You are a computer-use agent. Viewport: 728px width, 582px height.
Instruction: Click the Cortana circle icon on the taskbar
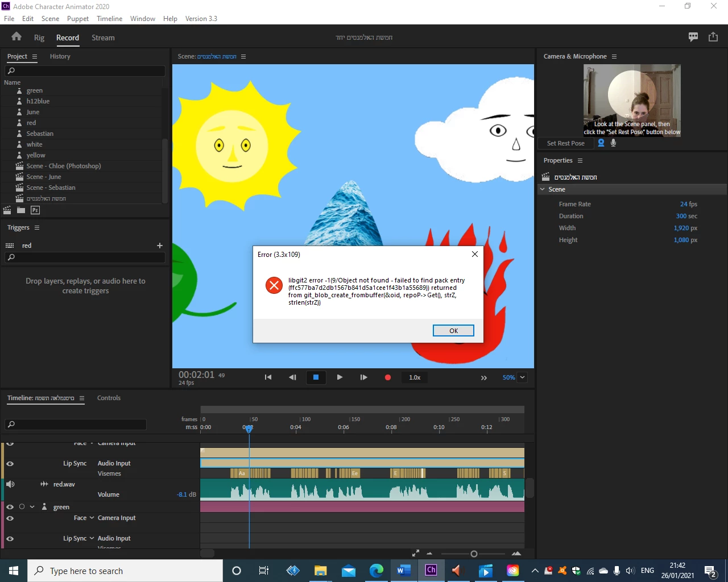pyautogui.click(x=237, y=570)
